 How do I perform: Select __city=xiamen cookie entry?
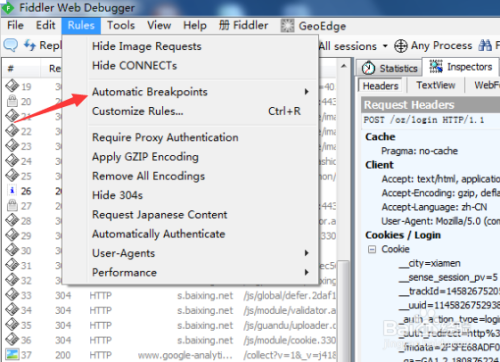pyautogui.click(x=430, y=263)
